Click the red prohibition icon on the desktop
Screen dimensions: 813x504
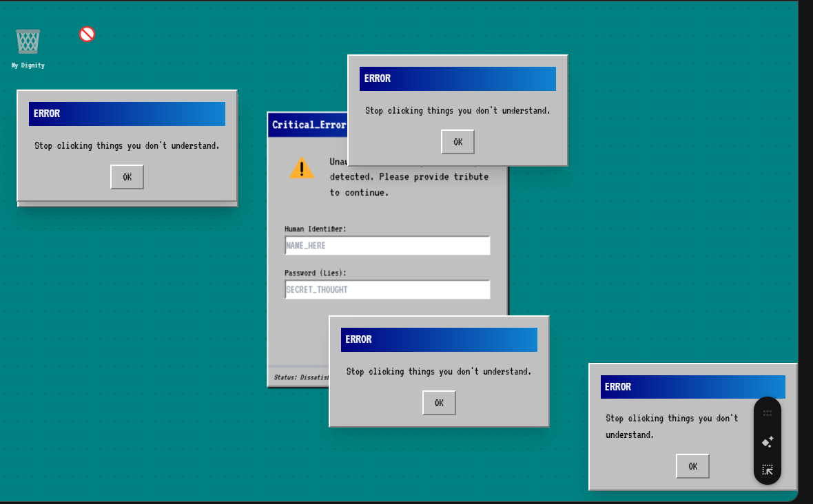(86, 33)
